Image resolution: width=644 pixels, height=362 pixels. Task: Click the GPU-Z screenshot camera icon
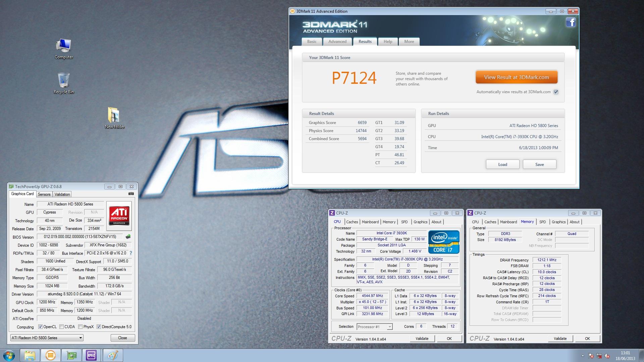[131, 194]
